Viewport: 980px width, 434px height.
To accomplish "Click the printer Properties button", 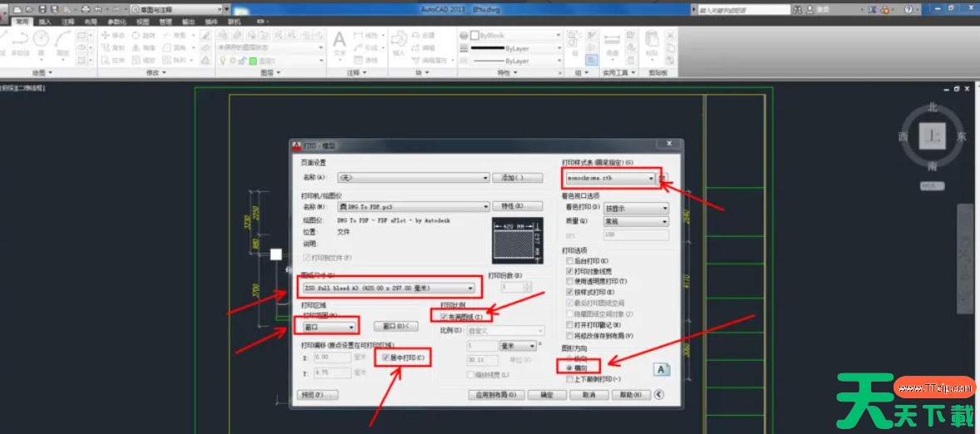I will [517, 206].
